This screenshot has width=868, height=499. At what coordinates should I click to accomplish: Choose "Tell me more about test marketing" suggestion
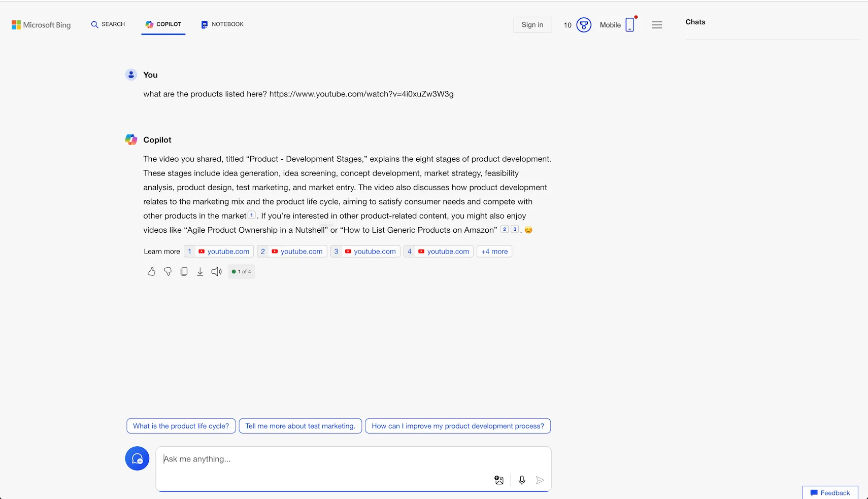tap(300, 426)
